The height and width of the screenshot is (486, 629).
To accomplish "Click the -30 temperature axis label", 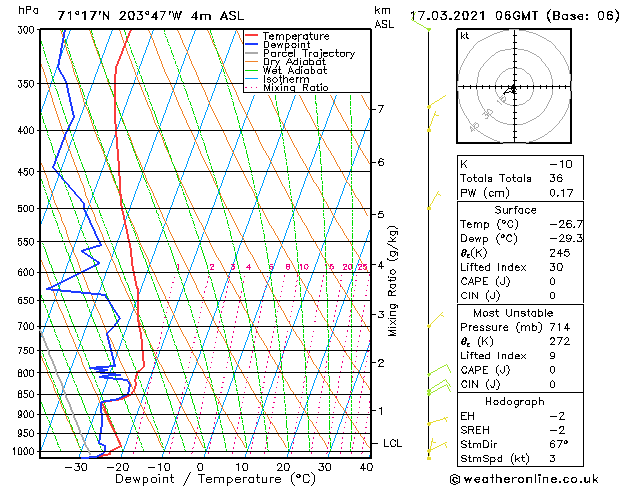I will tap(76, 467).
